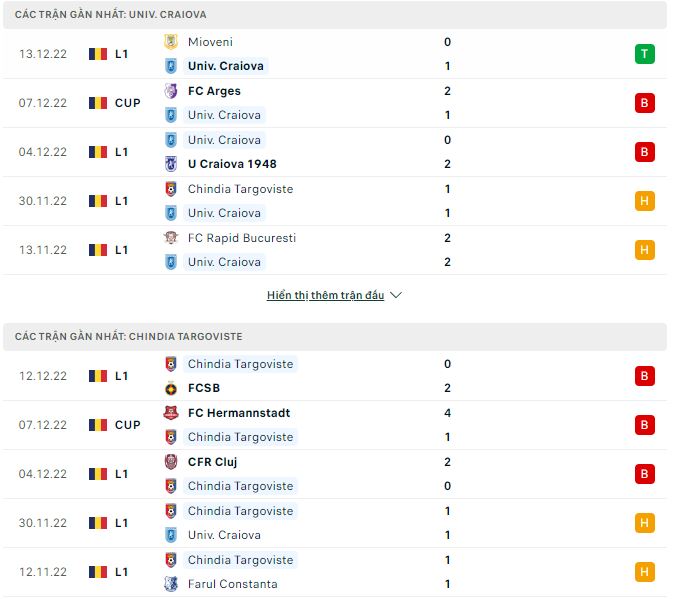Expand more matches via the chevron arrow

pyautogui.click(x=396, y=296)
